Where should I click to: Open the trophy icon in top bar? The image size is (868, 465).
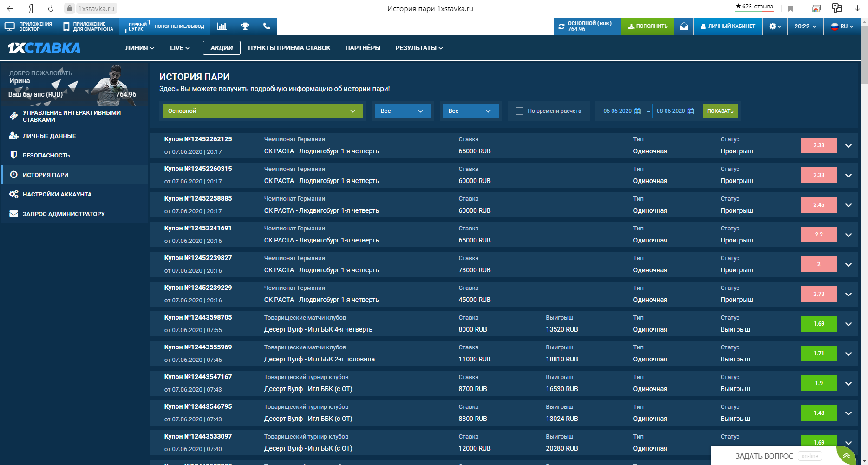pos(245,26)
